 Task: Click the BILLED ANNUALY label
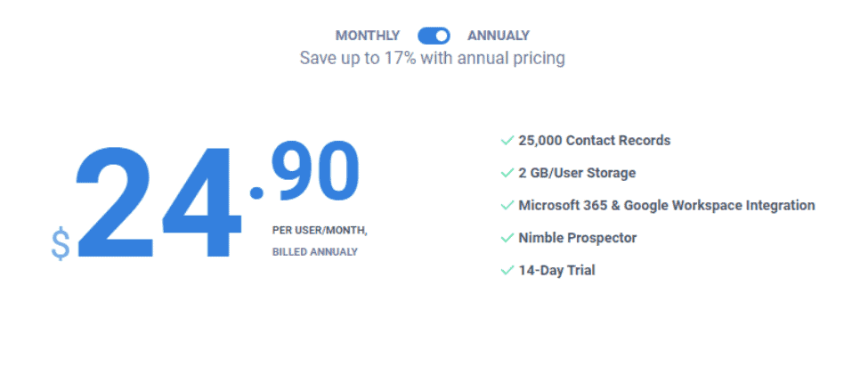315,252
